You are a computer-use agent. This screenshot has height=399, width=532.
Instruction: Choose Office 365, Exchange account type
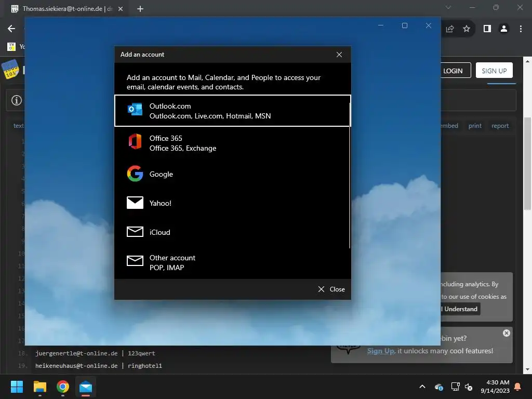pos(232,143)
